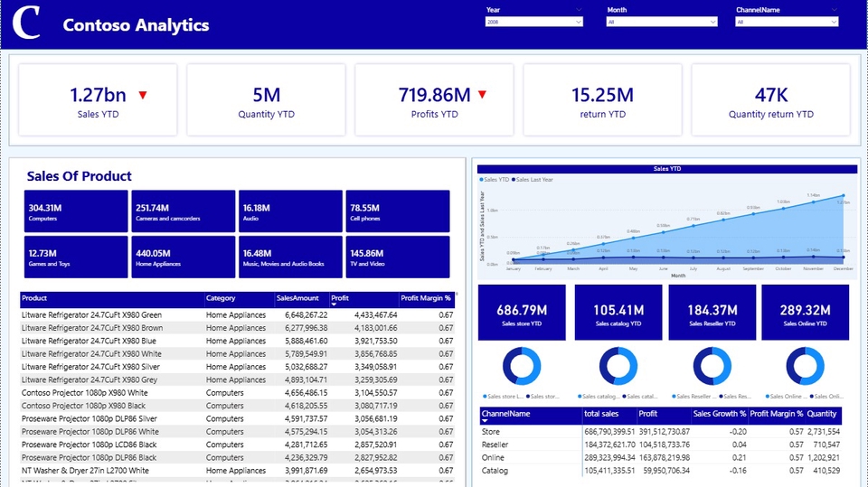Viewport: 868px width, 487px height.
Task: Click the Sales Reseller donut chart
Action: (712, 367)
